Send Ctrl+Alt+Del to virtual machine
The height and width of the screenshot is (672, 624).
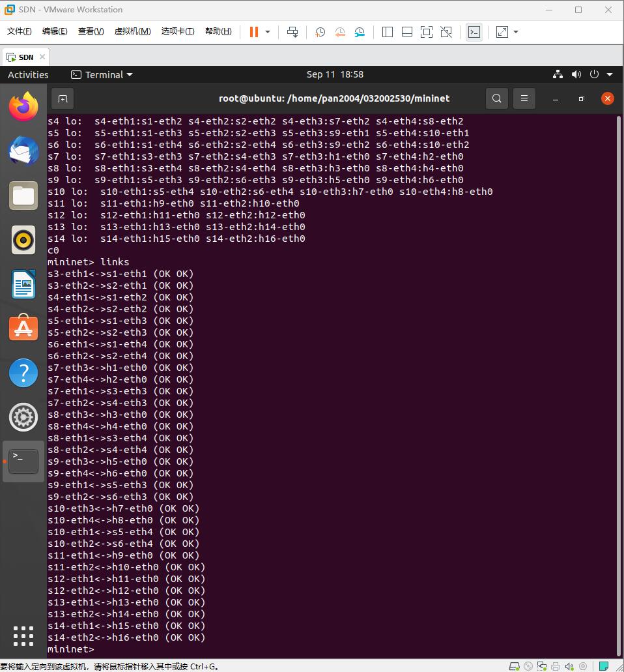coord(292,32)
